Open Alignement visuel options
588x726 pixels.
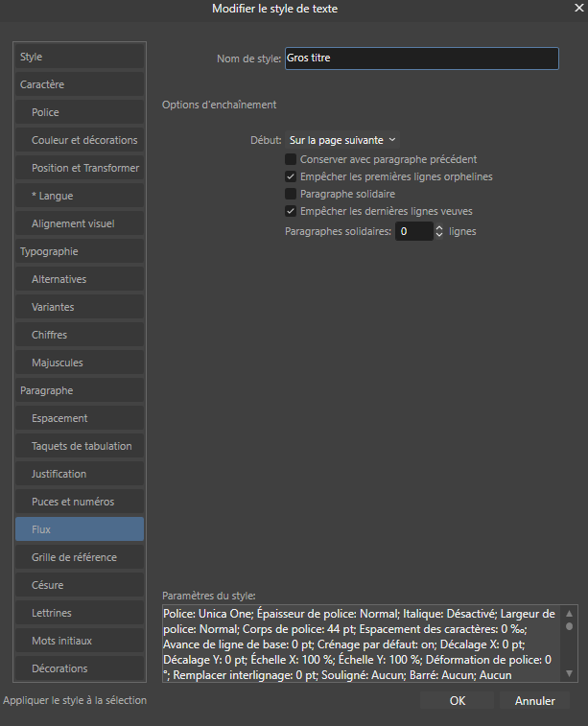click(x=80, y=223)
